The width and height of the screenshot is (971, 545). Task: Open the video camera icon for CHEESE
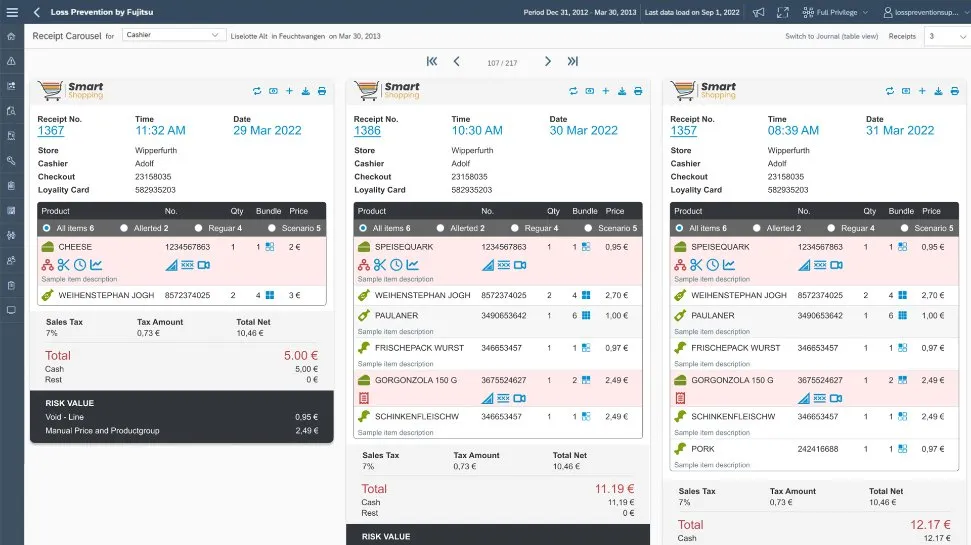click(204, 265)
